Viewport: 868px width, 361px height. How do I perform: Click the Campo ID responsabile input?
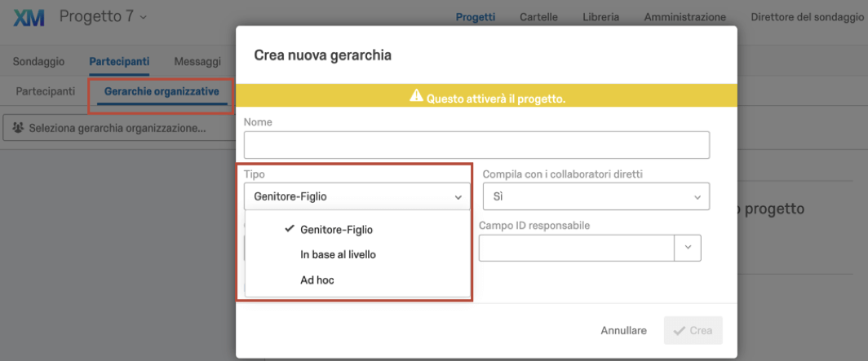pos(576,247)
